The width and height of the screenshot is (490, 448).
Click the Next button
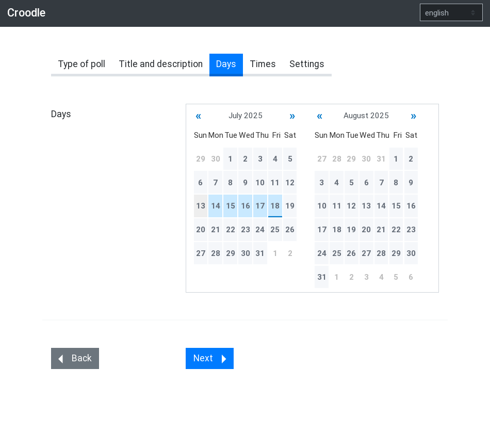point(209,358)
